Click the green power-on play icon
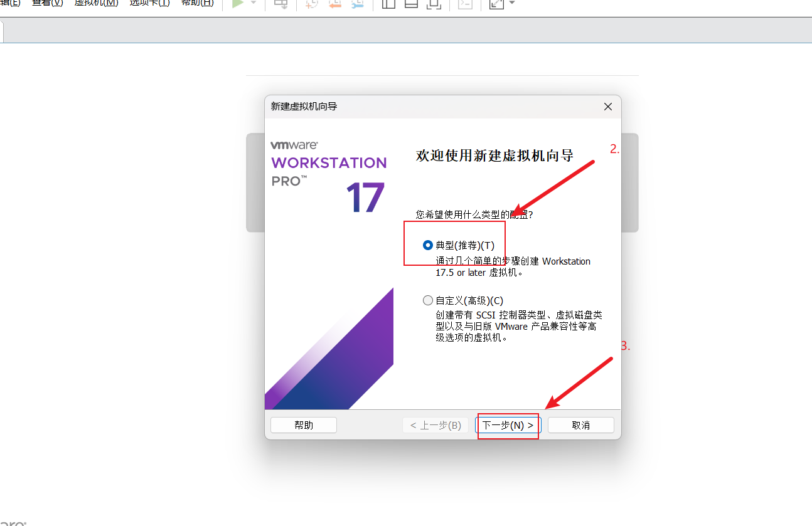Image resolution: width=812 pixels, height=526 pixels. [x=238, y=3]
